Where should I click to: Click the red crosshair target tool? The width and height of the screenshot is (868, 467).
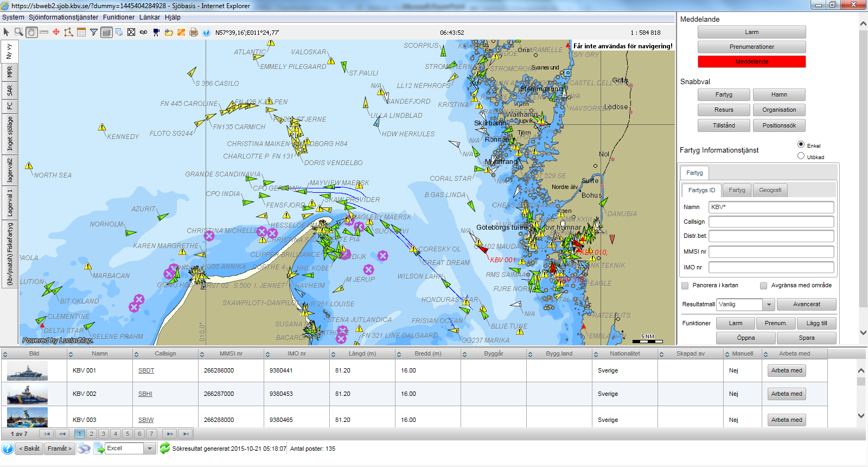(56, 33)
